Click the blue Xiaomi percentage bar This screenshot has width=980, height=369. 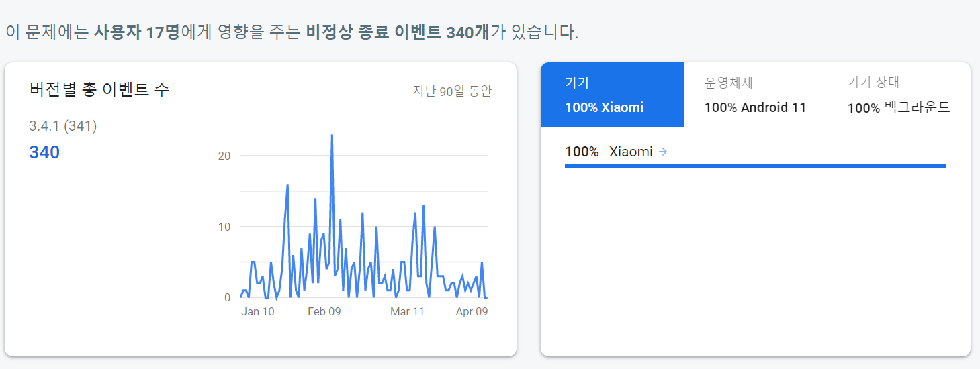click(755, 165)
